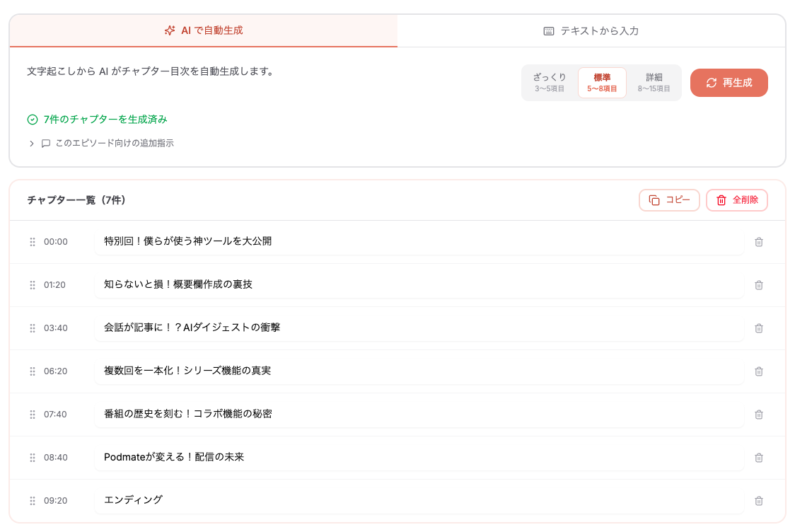Switch detail level to 詳細
Screen dimensions: 795x532
pyautogui.click(x=654, y=83)
